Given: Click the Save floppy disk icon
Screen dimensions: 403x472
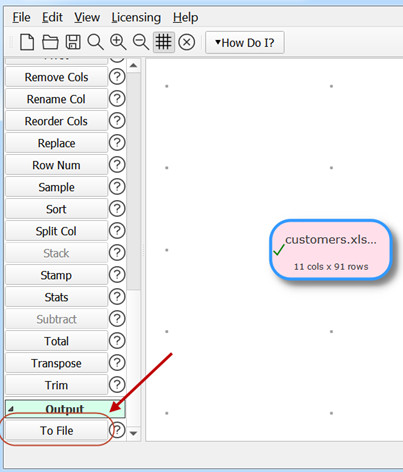Looking at the screenshot, I should click(x=73, y=42).
